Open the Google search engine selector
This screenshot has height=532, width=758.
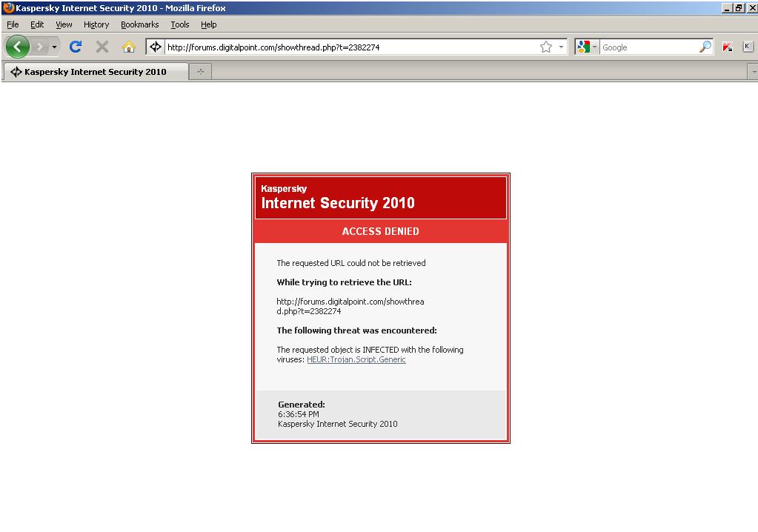pyautogui.click(x=587, y=47)
